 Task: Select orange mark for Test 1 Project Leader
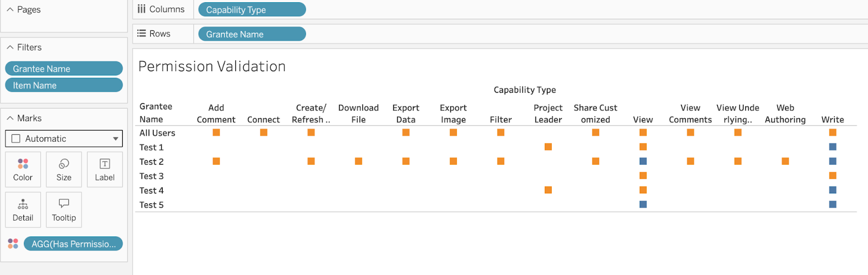[x=548, y=147]
